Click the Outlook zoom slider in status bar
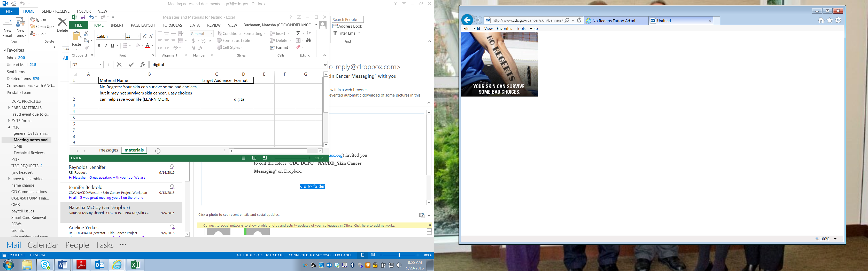This screenshot has height=271, width=868. 399,255
